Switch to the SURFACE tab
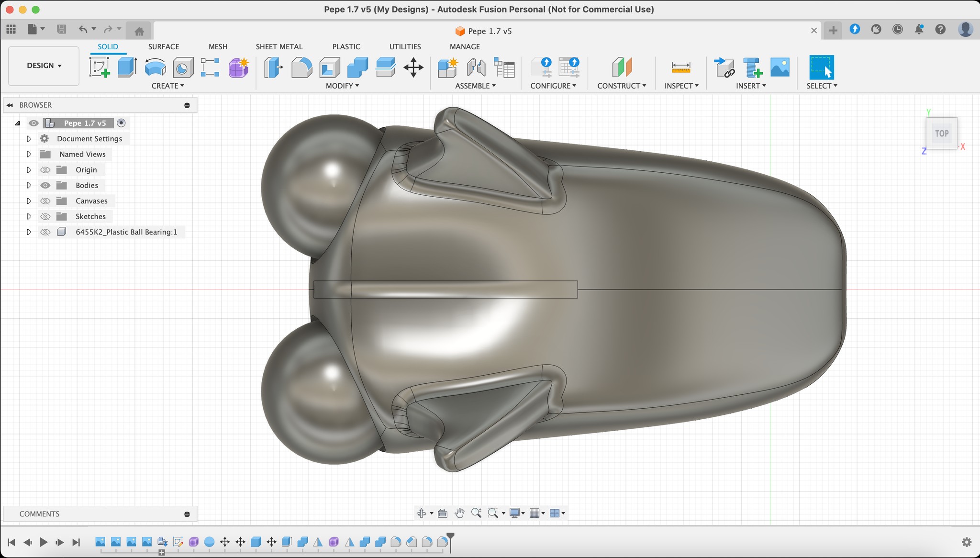Screen dimensions: 980x558 pos(164,46)
